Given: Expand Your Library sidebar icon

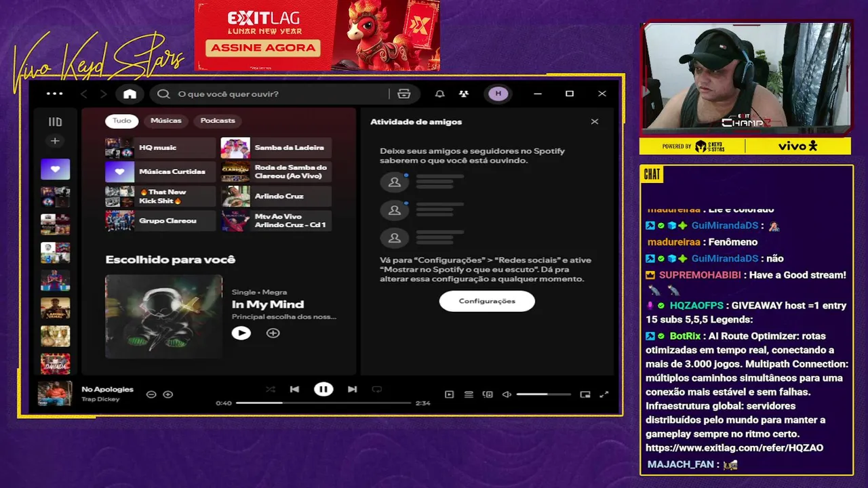Looking at the screenshot, I should point(55,122).
